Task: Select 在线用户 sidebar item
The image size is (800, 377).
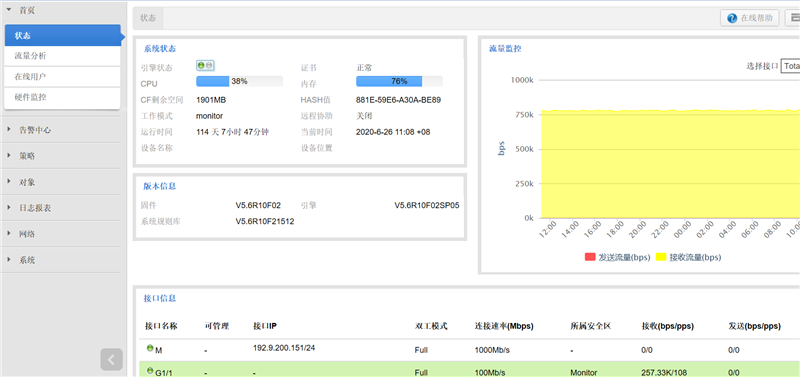Action: 62,77
